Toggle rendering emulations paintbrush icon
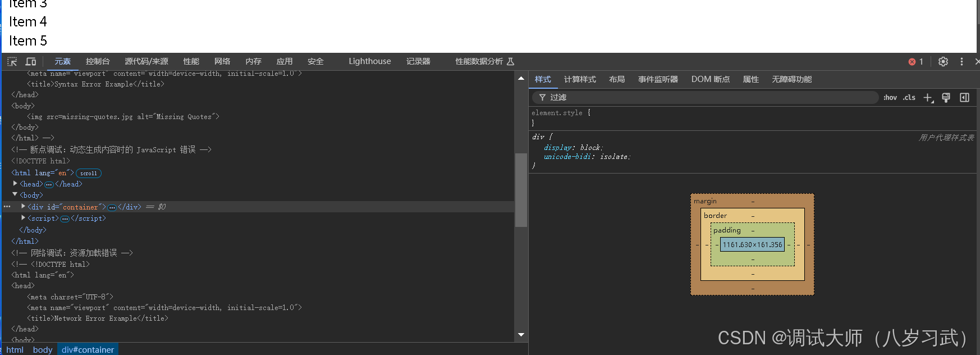The width and height of the screenshot is (980, 355). click(946, 98)
